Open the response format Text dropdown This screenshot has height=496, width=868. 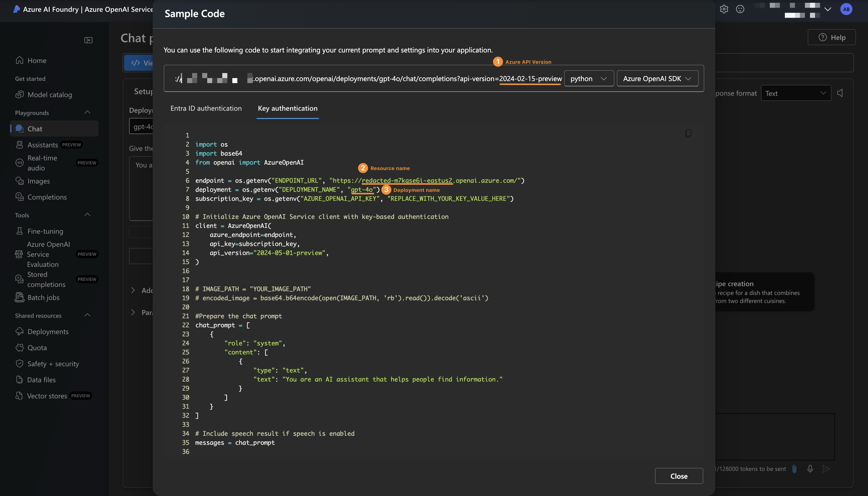pos(795,93)
